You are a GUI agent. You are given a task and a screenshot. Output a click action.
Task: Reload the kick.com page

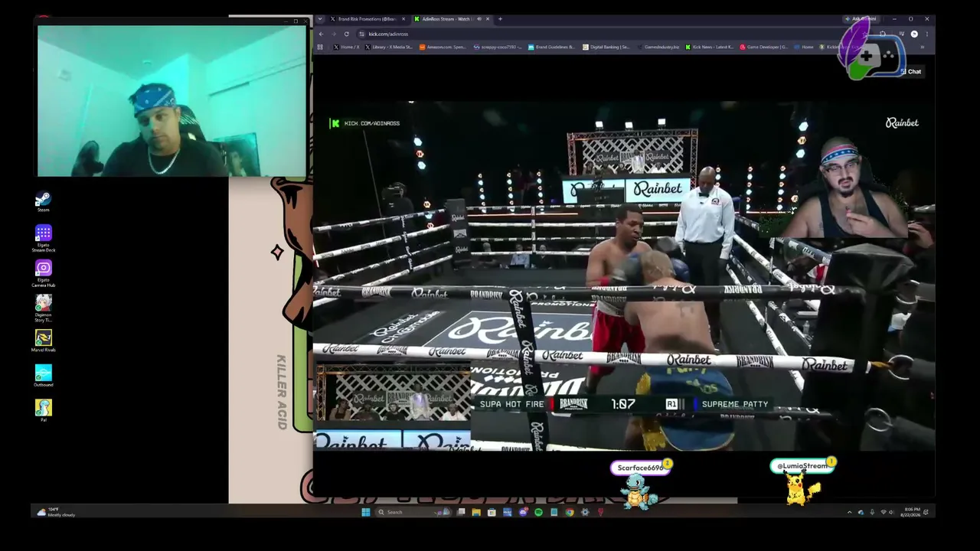pyautogui.click(x=346, y=34)
